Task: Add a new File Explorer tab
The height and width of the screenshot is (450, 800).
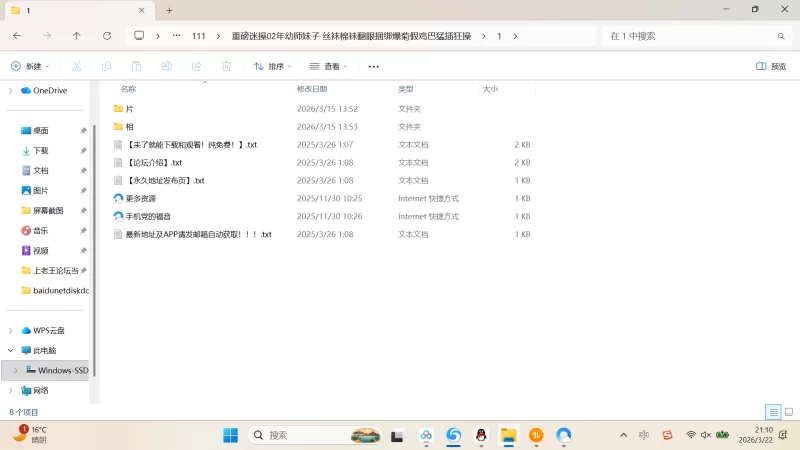Action: 169,10
